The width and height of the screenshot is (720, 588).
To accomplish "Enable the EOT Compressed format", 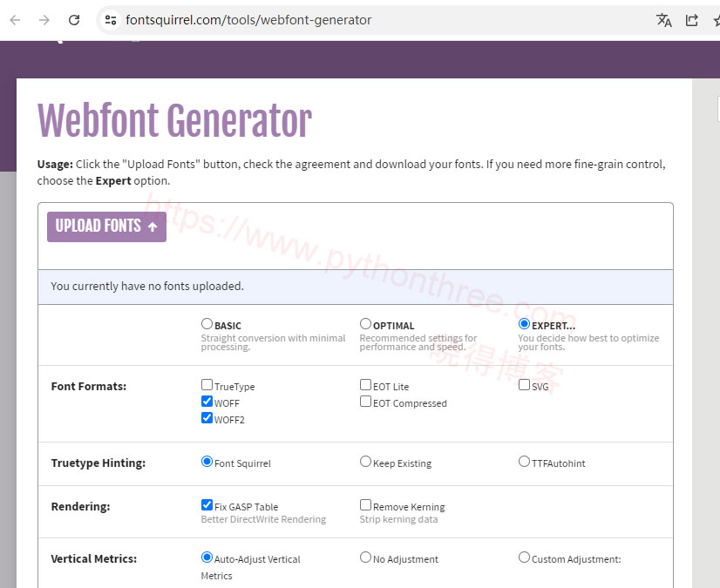I will pos(365,402).
